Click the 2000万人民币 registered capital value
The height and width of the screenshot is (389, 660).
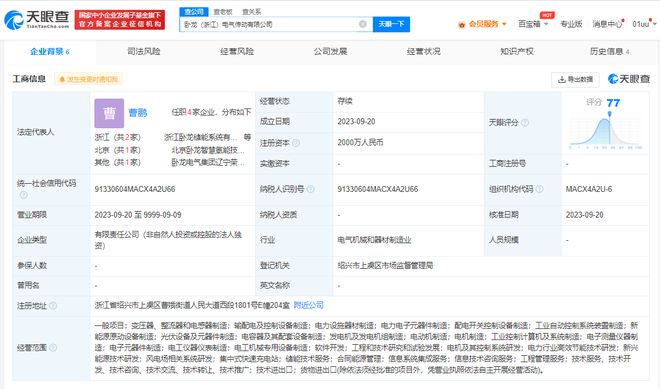click(360, 142)
